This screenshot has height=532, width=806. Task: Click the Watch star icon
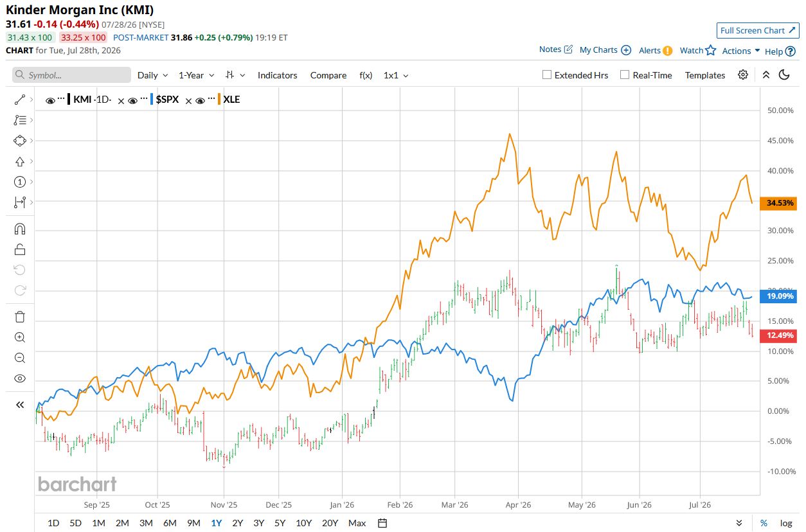tap(710, 50)
